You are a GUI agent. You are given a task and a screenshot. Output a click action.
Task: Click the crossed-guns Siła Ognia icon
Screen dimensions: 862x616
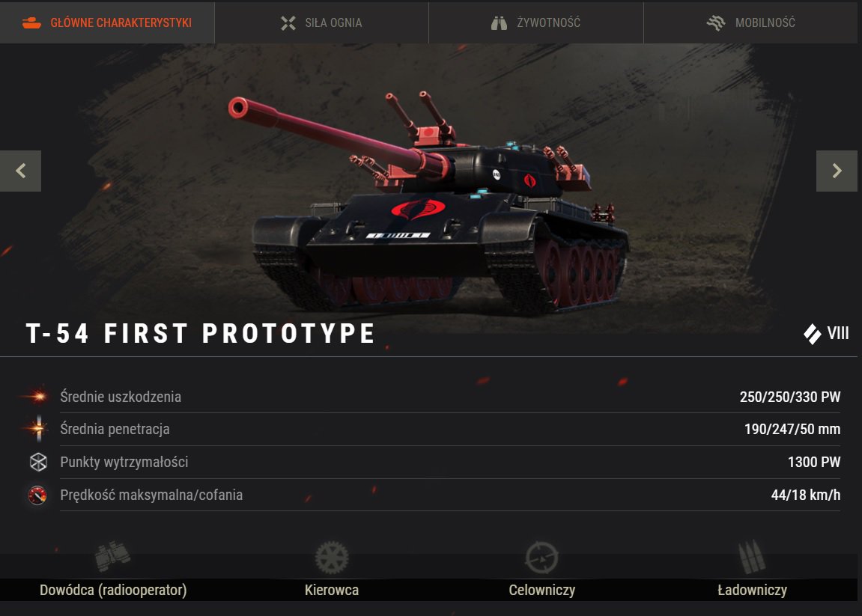point(288,23)
